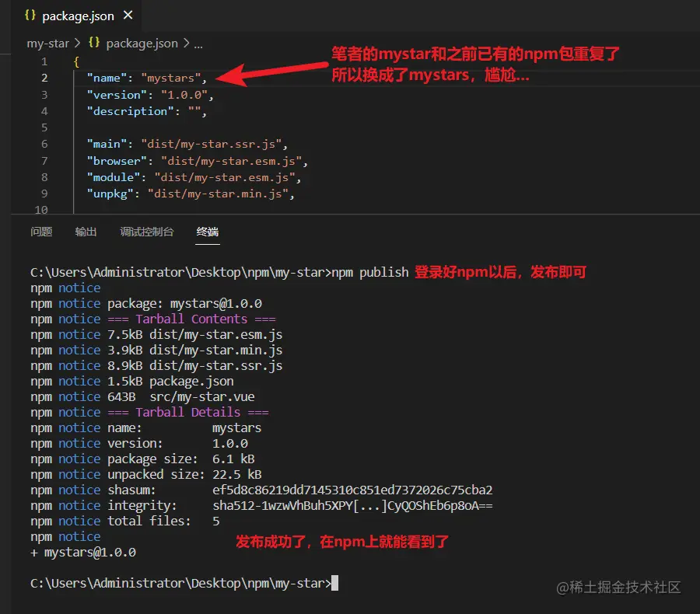This screenshot has width=700, height=614.
Task: Click the + mystars@1.0.0 result line
Action: point(83,553)
